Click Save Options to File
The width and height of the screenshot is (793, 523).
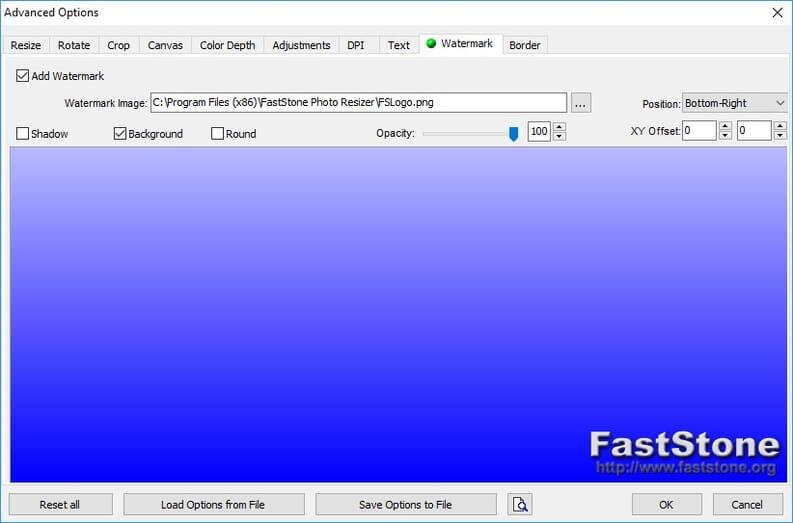click(406, 504)
